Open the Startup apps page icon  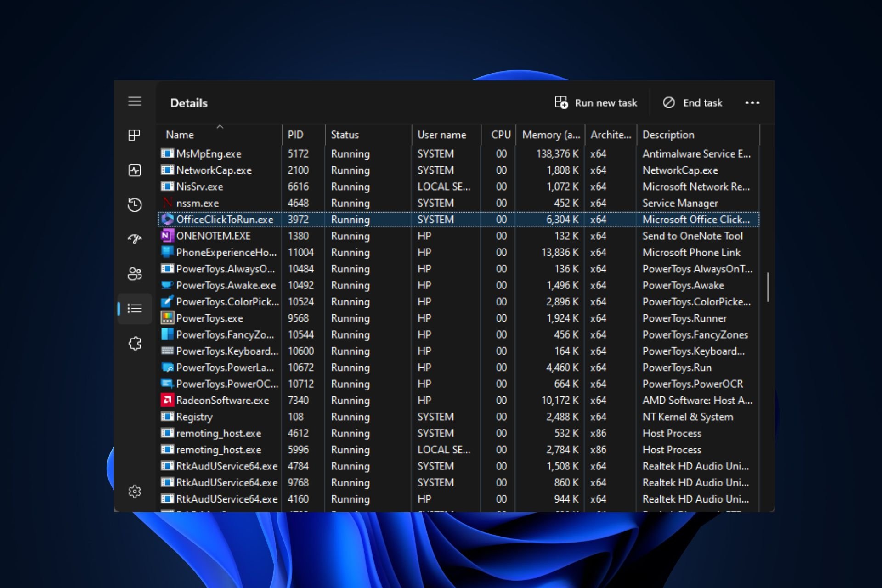click(135, 239)
